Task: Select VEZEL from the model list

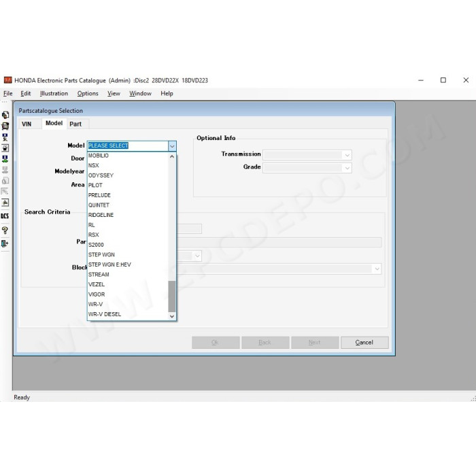Action: coord(128,284)
